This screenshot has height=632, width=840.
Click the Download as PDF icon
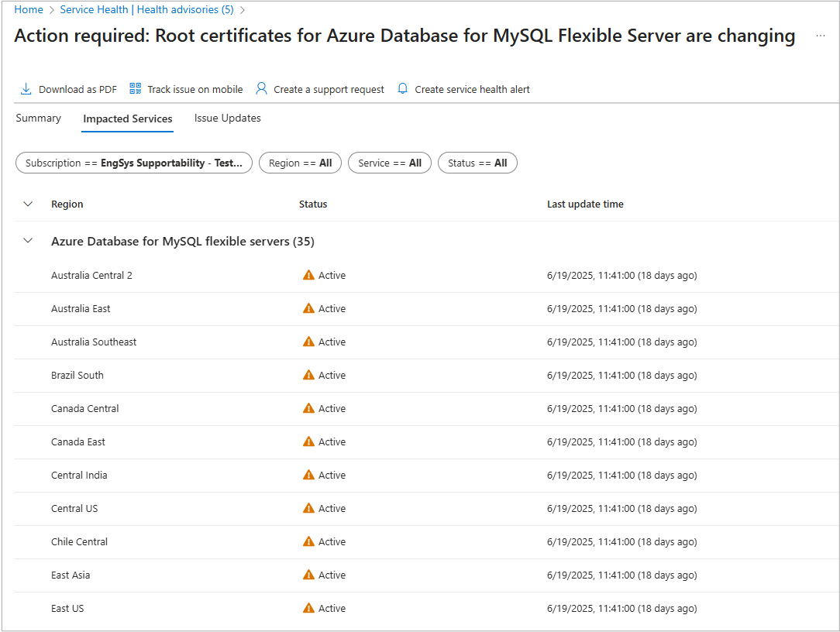click(26, 89)
